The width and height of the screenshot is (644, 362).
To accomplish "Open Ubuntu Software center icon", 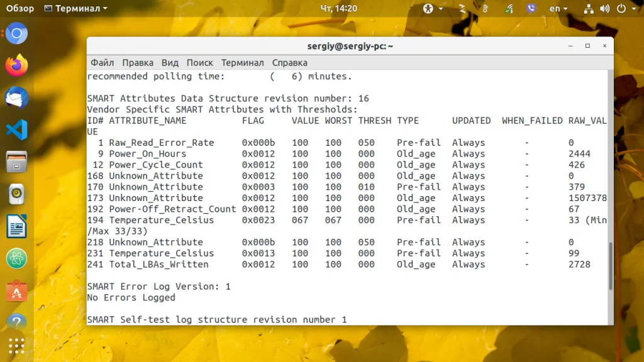I will (16, 290).
